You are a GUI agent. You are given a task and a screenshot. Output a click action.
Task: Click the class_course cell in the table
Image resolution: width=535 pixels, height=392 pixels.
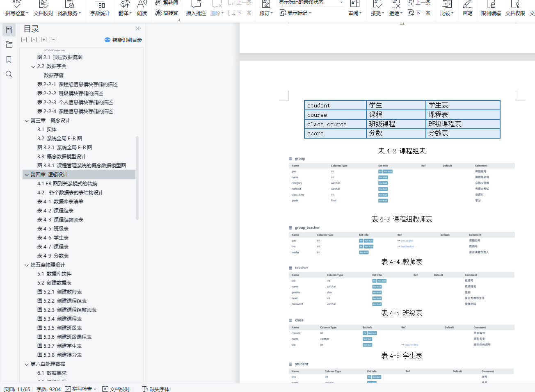tap(335, 124)
